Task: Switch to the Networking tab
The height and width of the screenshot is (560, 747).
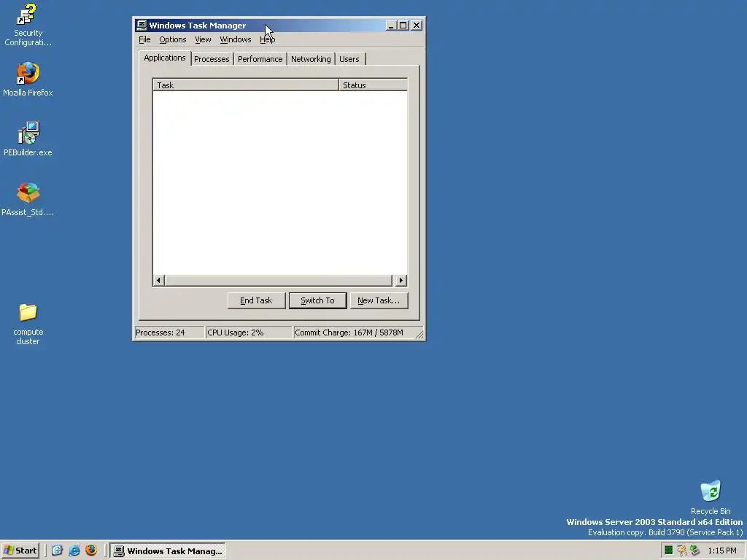Action: click(311, 59)
